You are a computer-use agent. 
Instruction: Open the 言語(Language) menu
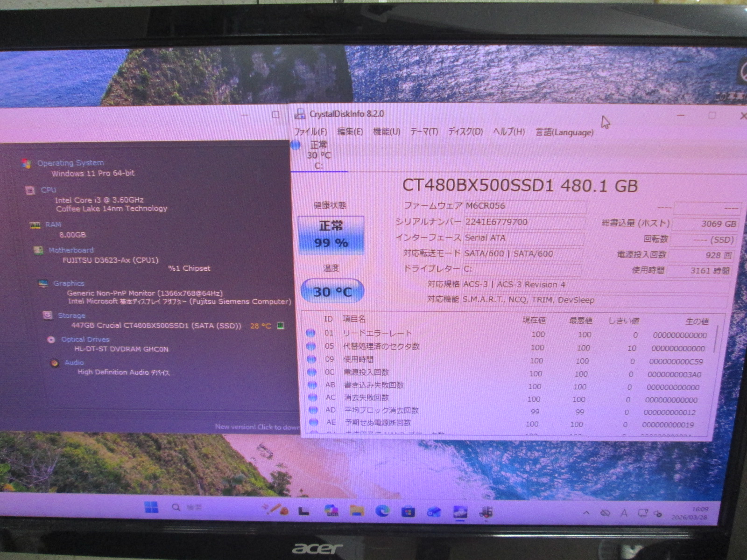(x=564, y=133)
